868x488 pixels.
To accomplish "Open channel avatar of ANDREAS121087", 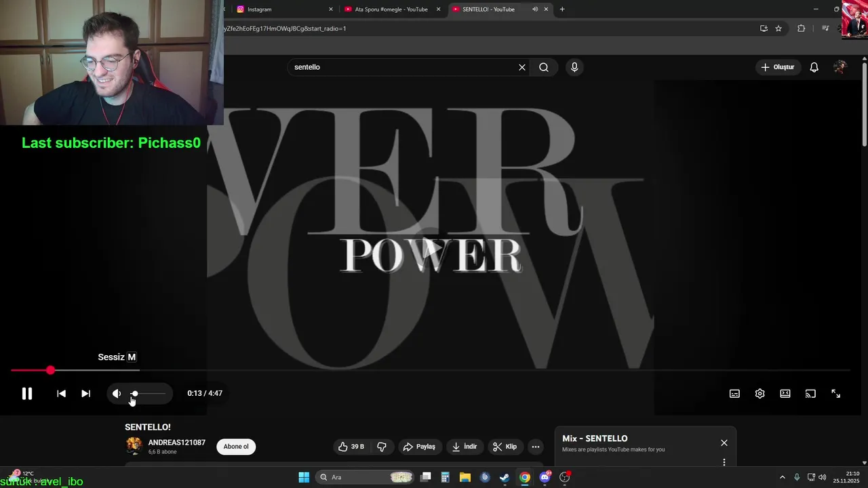I will (x=134, y=446).
